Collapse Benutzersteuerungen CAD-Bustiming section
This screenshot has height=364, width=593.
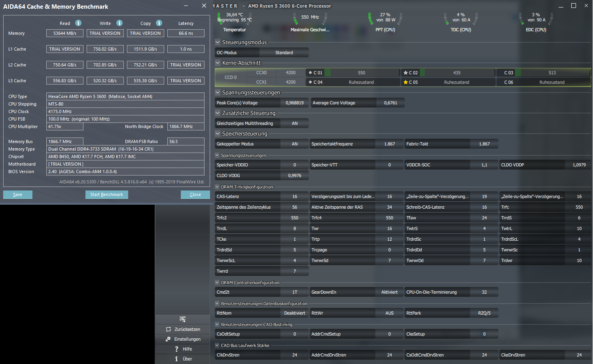coord(217,324)
